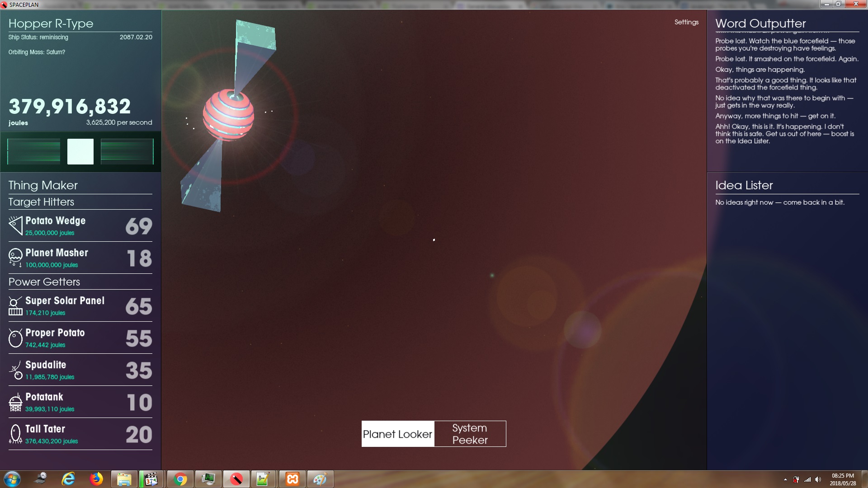Open Google Chrome from the taskbar
Viewport: 868px width, 488px height.
(x=180, y=479)
